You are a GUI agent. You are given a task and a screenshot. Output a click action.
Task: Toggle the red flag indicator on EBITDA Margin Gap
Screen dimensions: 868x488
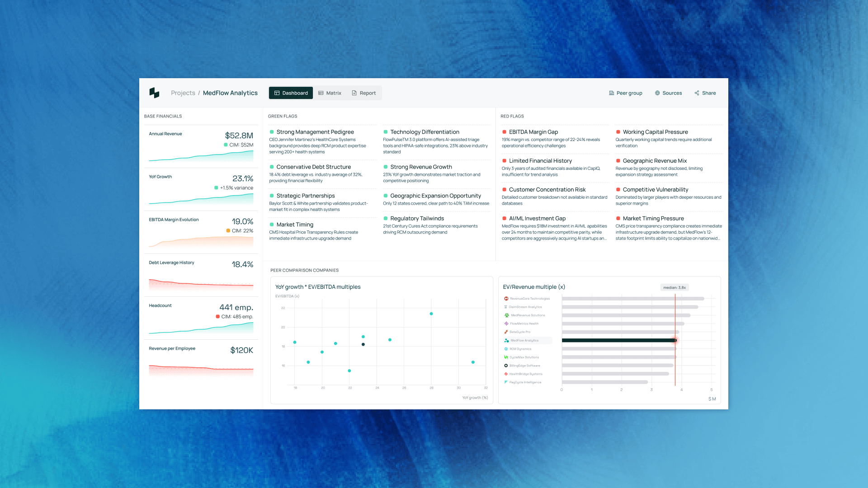[x=504, y=131]
